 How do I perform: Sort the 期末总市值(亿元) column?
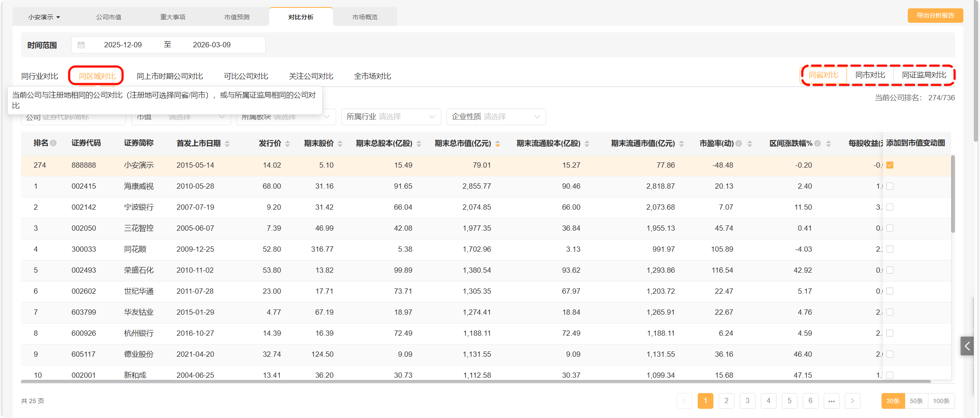(498, 144)
